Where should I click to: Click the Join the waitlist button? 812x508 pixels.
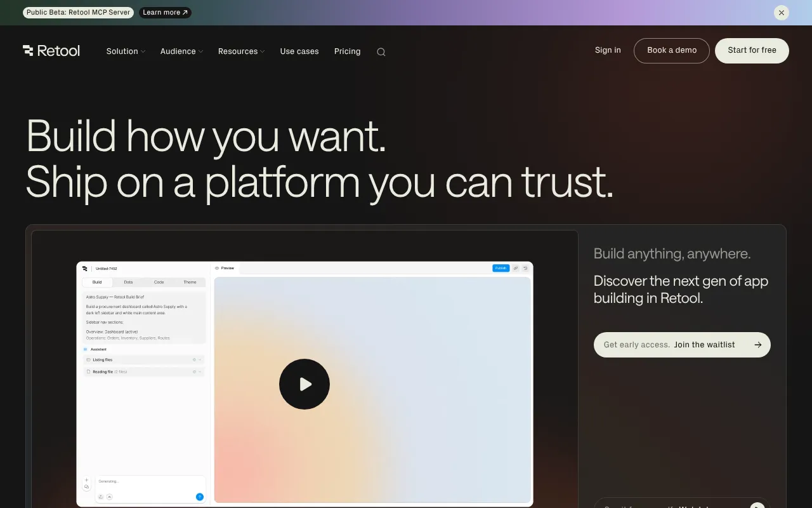coord(682,345)
